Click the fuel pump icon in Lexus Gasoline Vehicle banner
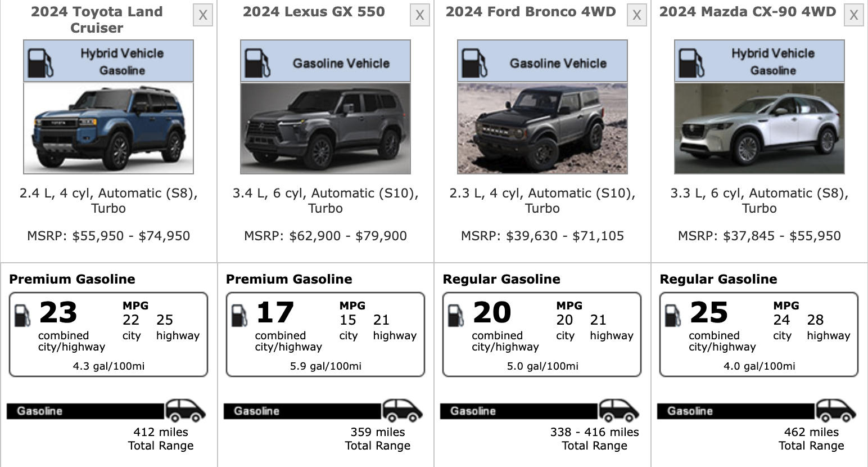 (257, 62)
